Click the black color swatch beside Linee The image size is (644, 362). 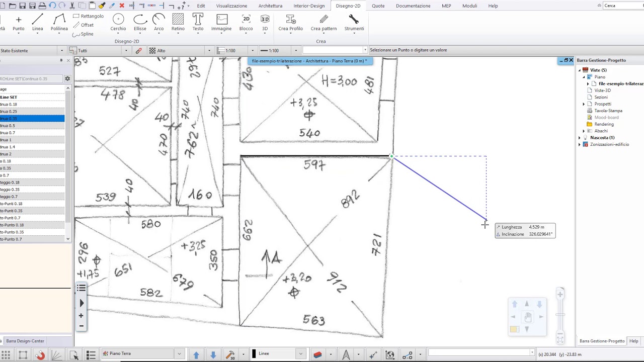[254, 353]
